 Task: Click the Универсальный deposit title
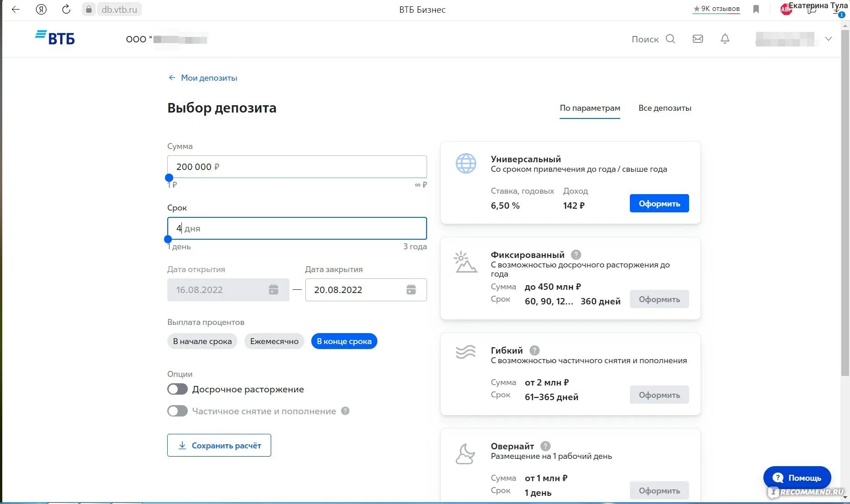[525, 159]
